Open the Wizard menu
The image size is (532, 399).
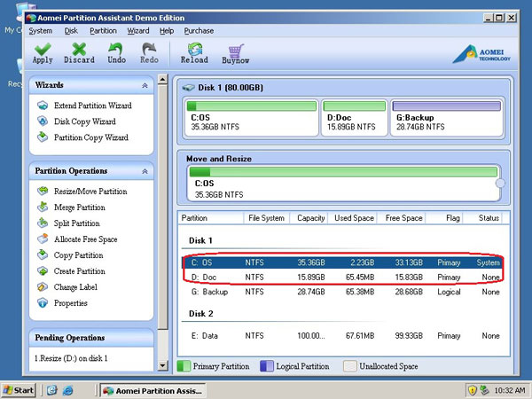[x=138, y=31]
